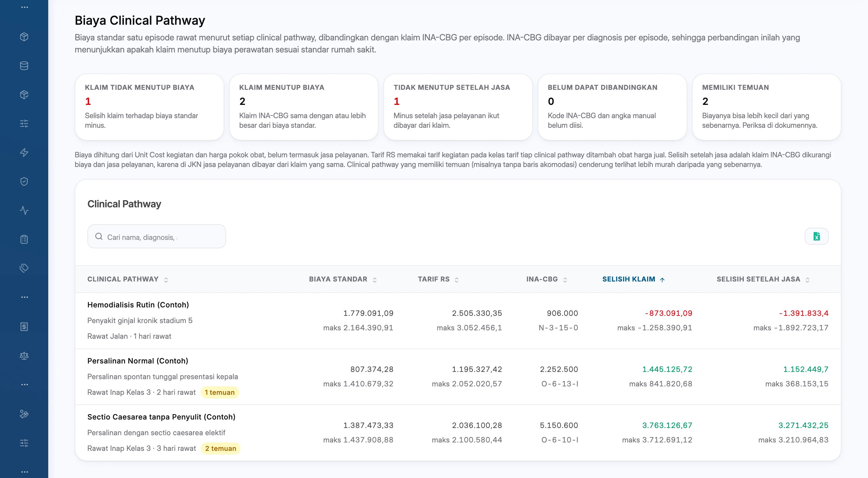
Task: Sort by the INA-CBG column
Action: (546, 279)
